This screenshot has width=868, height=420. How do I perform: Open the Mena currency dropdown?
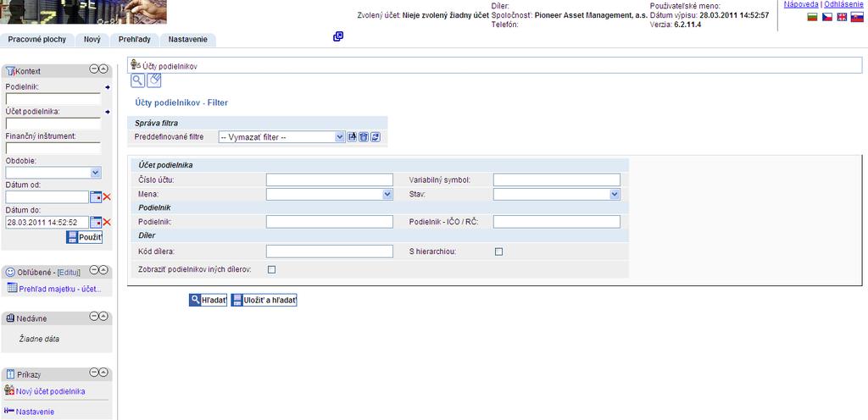(x=330, y=195)
